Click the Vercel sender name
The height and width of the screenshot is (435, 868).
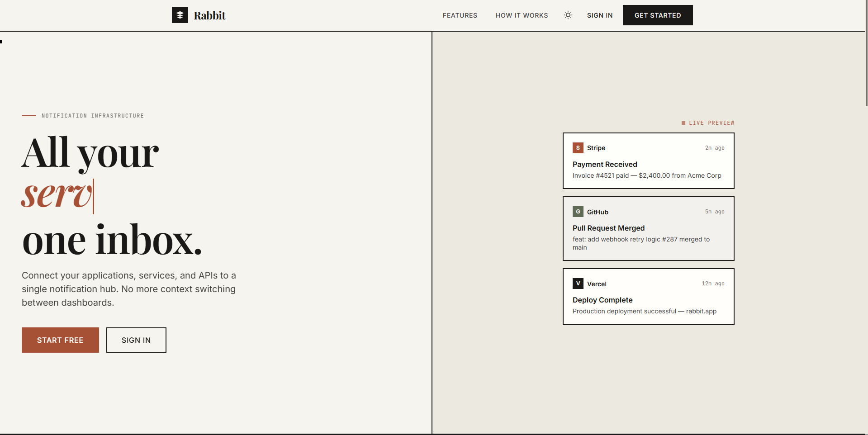coord(597,284)
